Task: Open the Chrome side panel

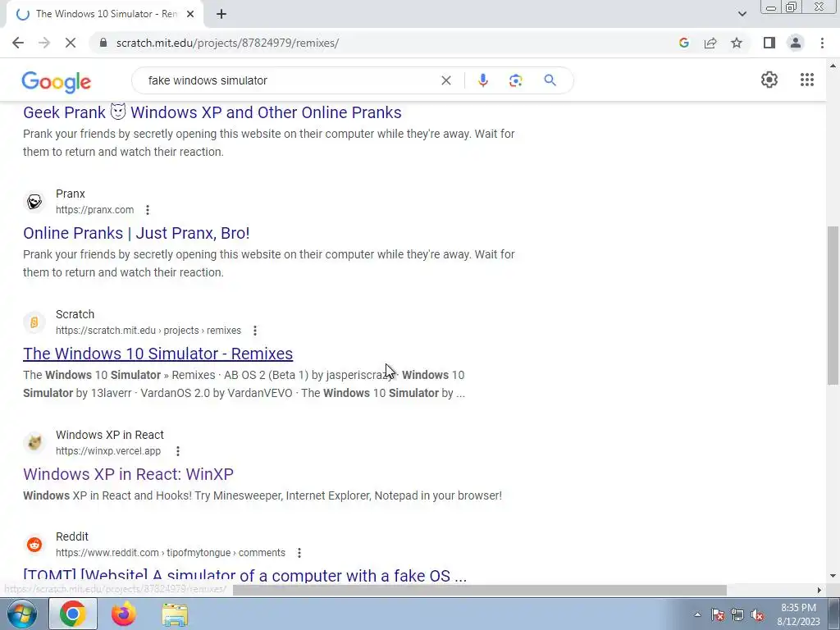Action: pyautogui.click(x=769, y=43)
